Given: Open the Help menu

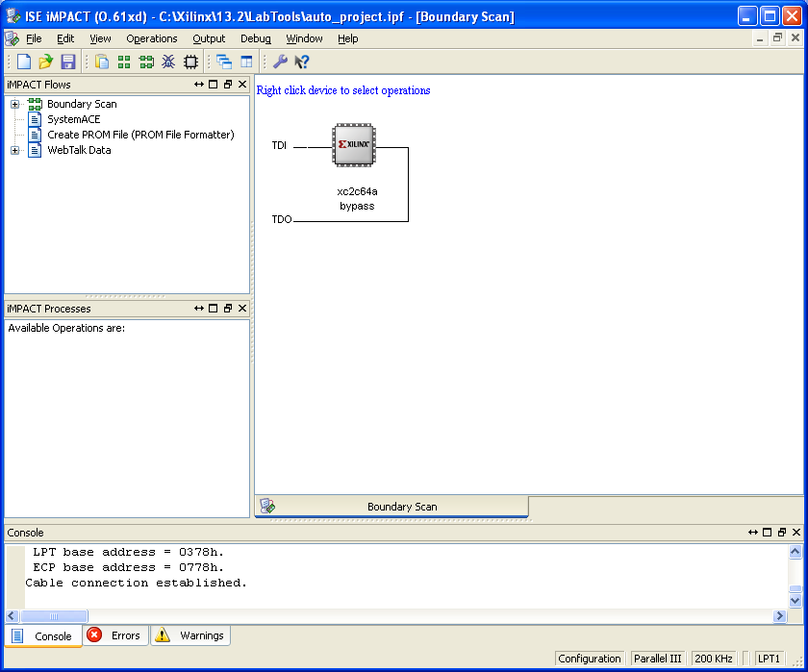Looking at the screenshot, I should pos(348,38).
